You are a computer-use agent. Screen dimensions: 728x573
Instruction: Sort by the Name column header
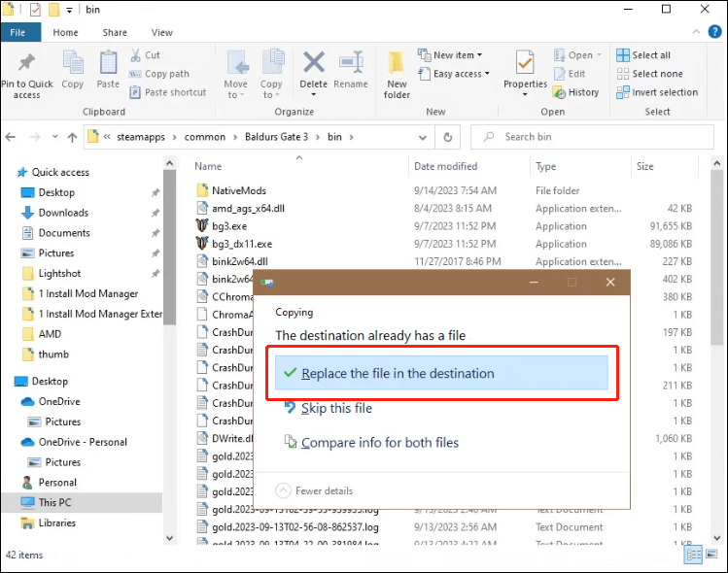[208, 167]
